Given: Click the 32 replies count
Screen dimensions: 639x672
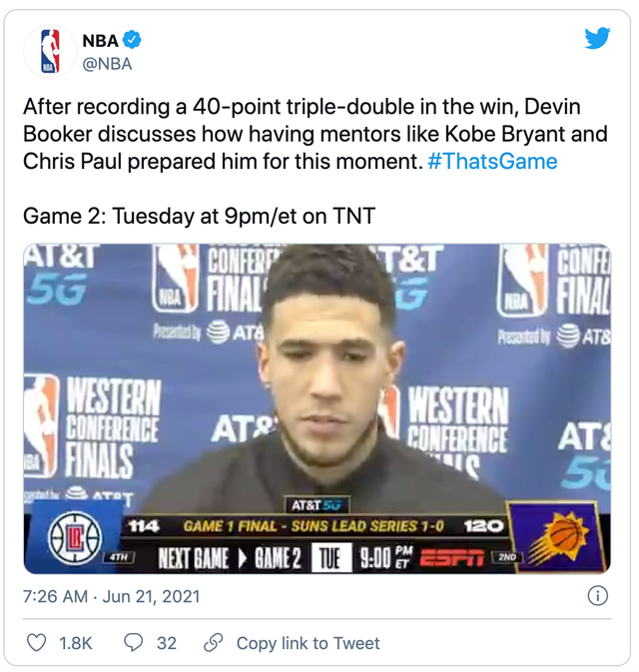Looking at the screenshot, I should (x=167, y=643).
